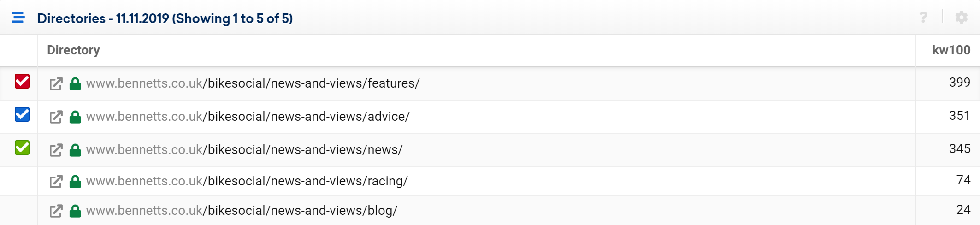Open the settings gear icon
Screen dimensions: 980x225
pyautogui.click(x=961, y=18)
